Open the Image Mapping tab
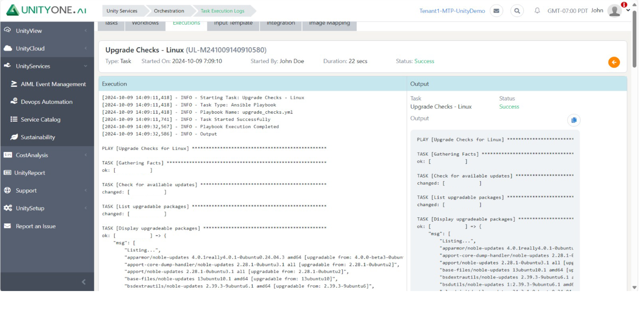The width and height of the screenshot is (644, 316). pos(329,26)
